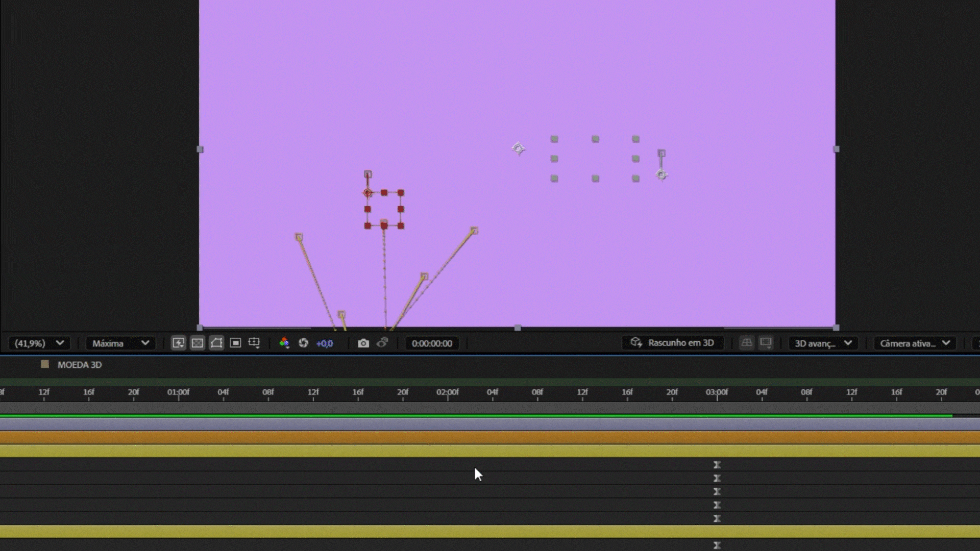Open 3D avanç... renderer dropdown
The width and height of the screenshot is (980, 551).
(x=823, y=343)
